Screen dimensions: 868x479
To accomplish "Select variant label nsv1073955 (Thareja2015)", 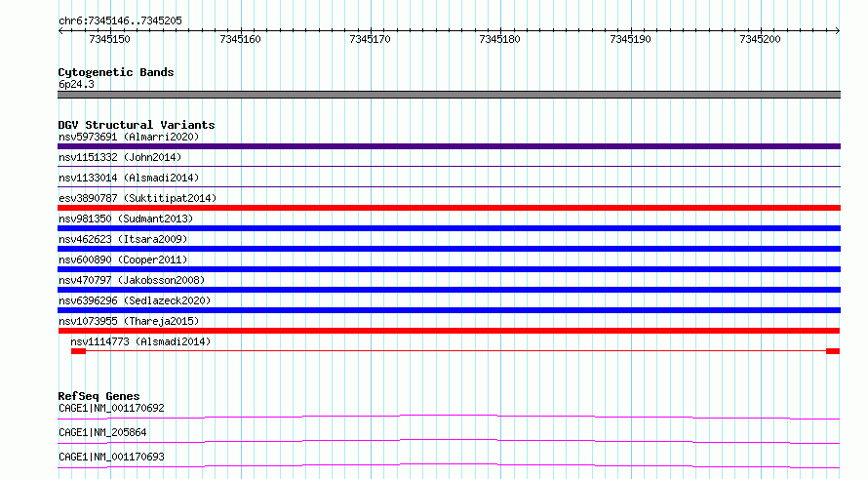I will click(x=129, y=321).
